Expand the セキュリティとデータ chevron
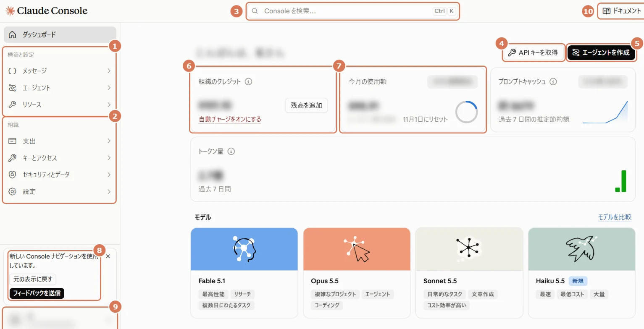This screenshot has width=644, height=329. (x=109, y=175)
